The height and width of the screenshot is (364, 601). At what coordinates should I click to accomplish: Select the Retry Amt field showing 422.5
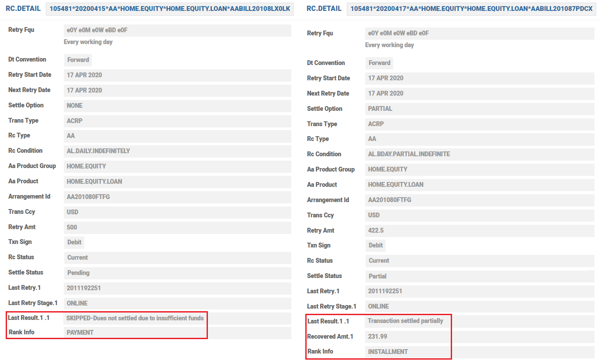(479, 230)
